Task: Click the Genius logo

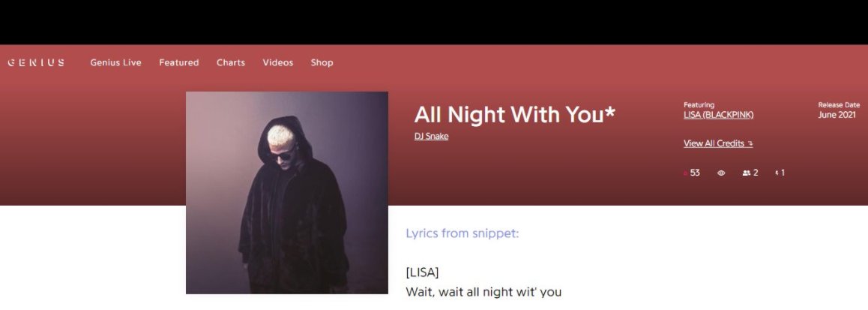Action: pos(36,62)
